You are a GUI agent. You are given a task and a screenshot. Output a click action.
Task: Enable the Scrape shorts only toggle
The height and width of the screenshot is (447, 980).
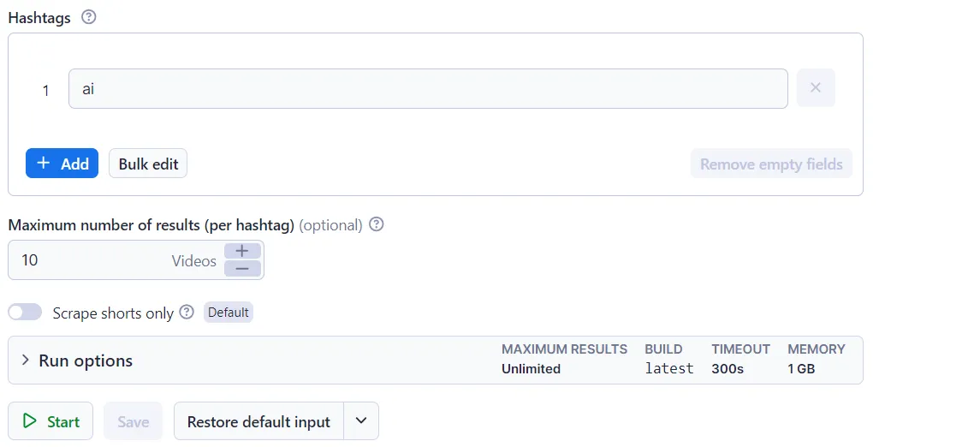point(25,312)
